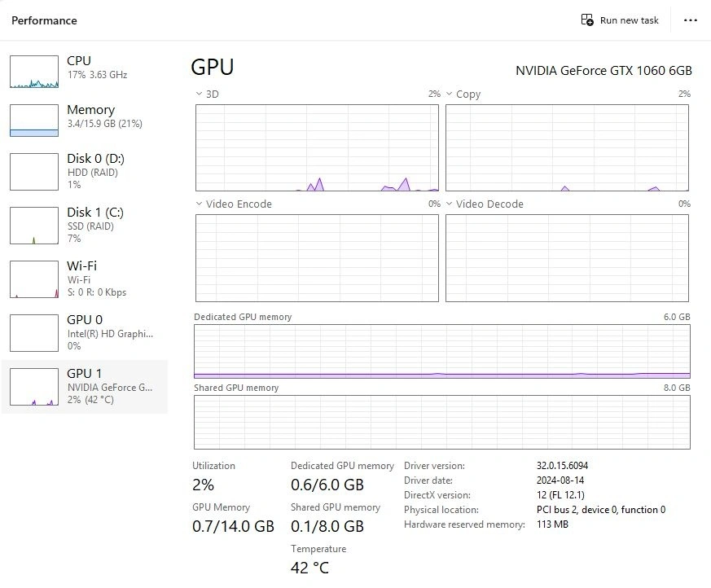
Task: Open the Copy engine dropdown chevron
Action: coord(450,94)
